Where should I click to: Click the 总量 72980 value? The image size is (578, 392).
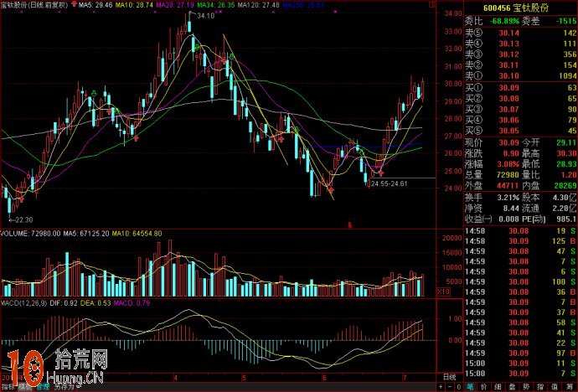tap(508, 174)
